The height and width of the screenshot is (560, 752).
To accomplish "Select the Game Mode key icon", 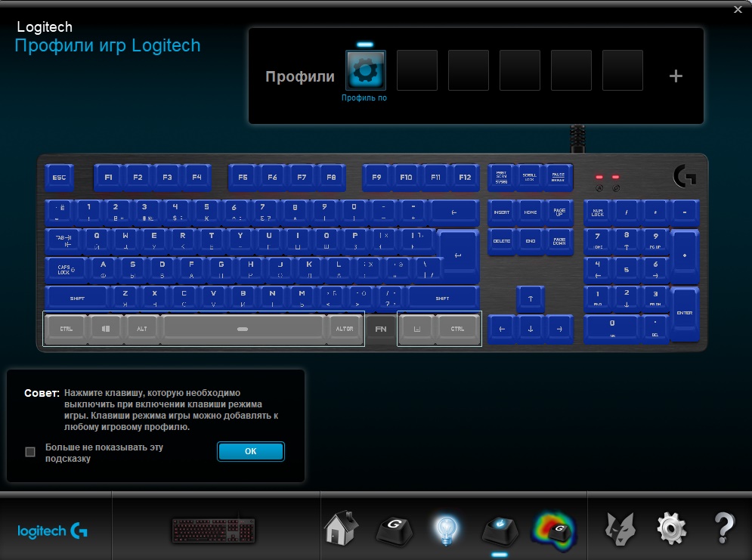I will [x=500, y=531].
